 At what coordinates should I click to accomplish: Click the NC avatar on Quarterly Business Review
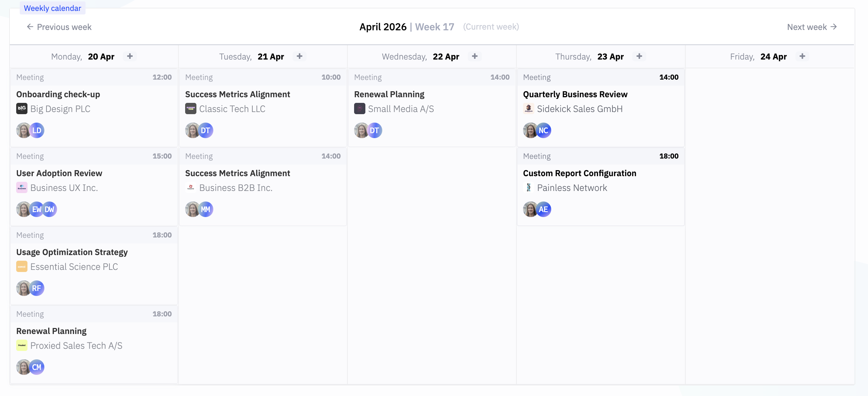(x=543, y=130)
